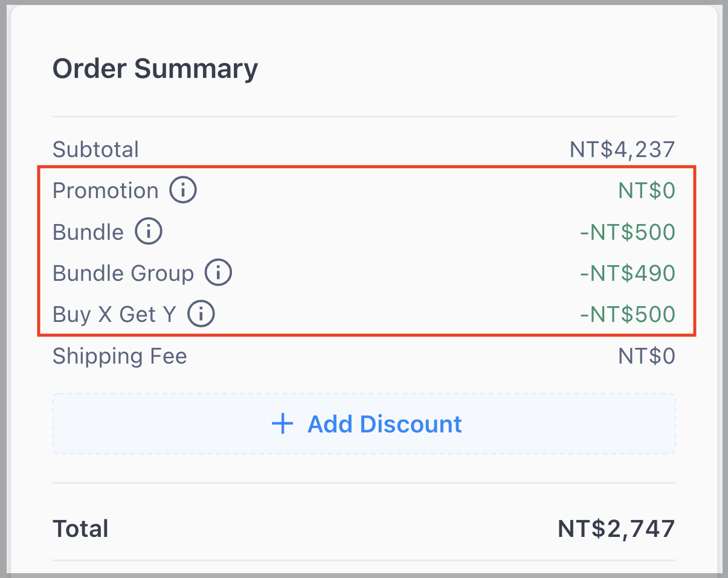Open the Bundle info tooltip icon
The image size is (728, 578).
click(148, 232)
